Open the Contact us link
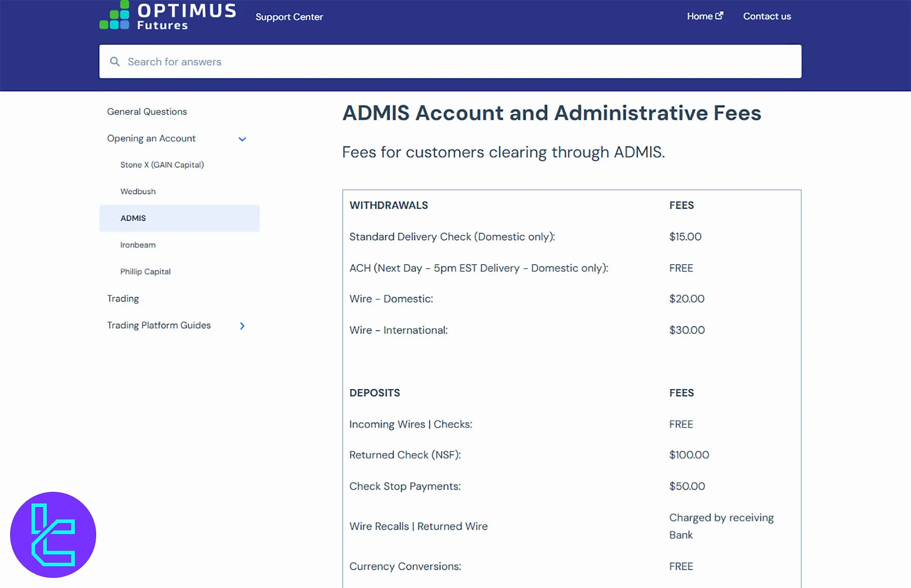This screenshot has height=588, width=911. tap(767, 16)
